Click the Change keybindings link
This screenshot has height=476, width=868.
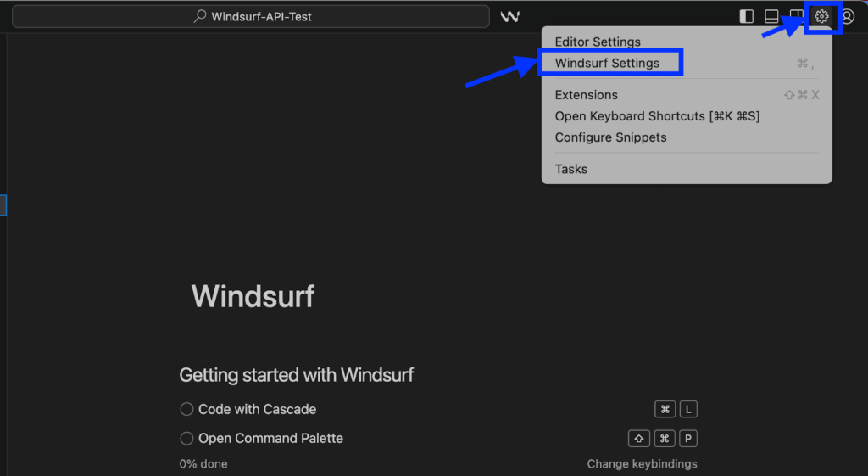pyautogui.click(x=642, y=464)
